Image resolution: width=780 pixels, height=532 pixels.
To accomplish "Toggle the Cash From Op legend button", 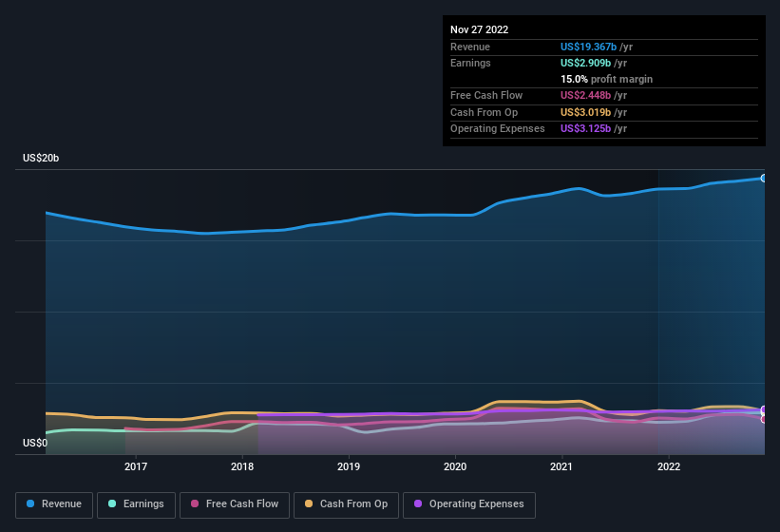I will coord(346,504).
